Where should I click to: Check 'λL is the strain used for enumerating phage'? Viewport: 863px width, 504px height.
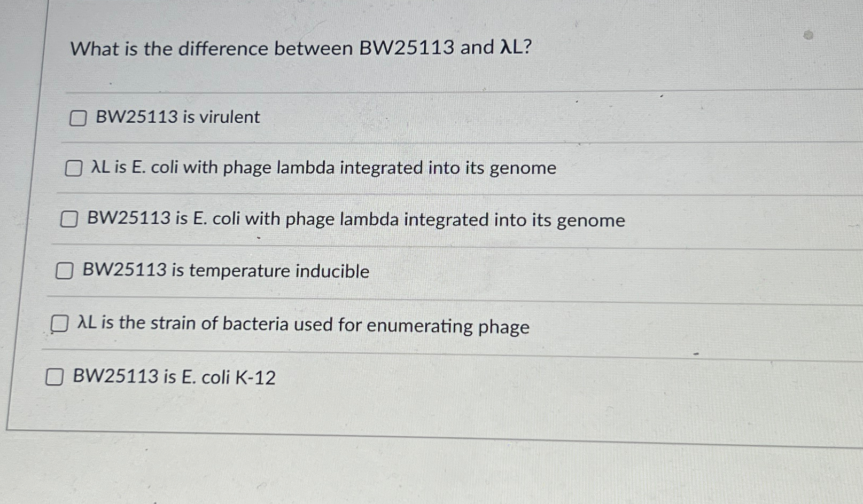(60, 323)
